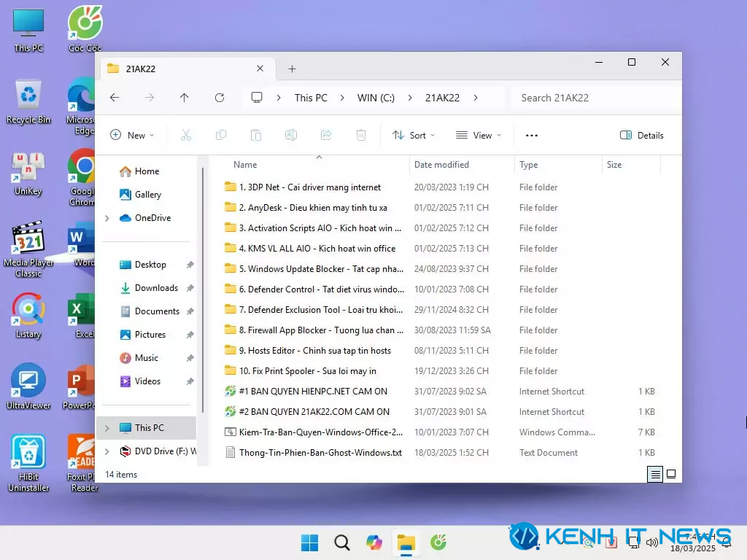Add a new Explorer tab
This screenshot has width=747, height=560.
(x=292, y=69)
